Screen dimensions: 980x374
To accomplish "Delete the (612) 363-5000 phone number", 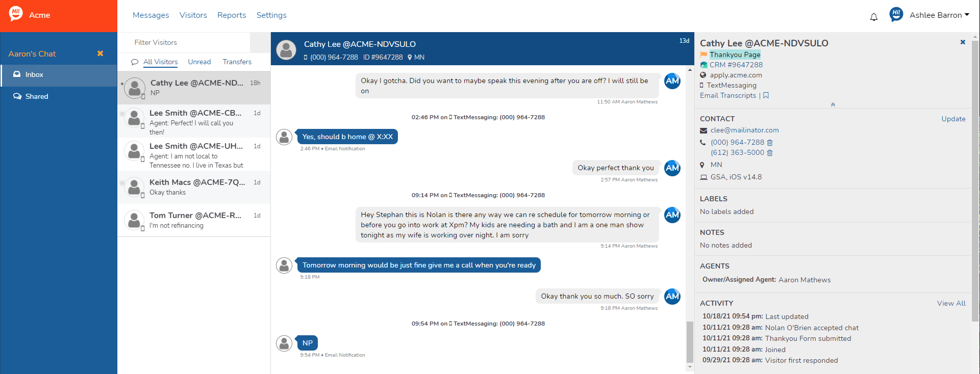I will click(770, 153).
